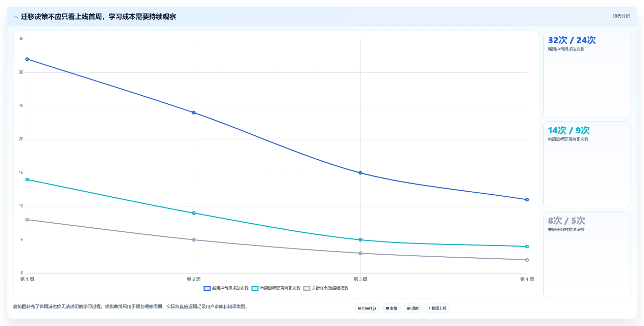Select the cyan data point at 第 1 周 (14)
This screenshot has width=644, height=326.
[27, 180]
